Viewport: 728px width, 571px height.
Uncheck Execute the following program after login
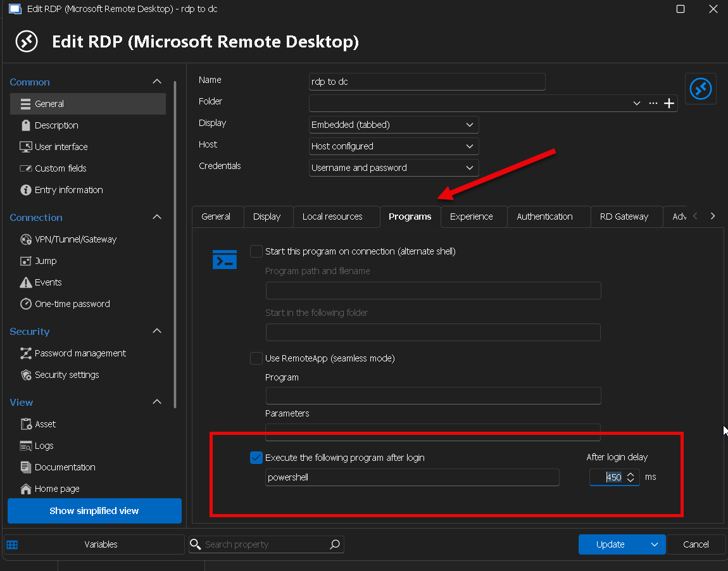click(256, 458)
